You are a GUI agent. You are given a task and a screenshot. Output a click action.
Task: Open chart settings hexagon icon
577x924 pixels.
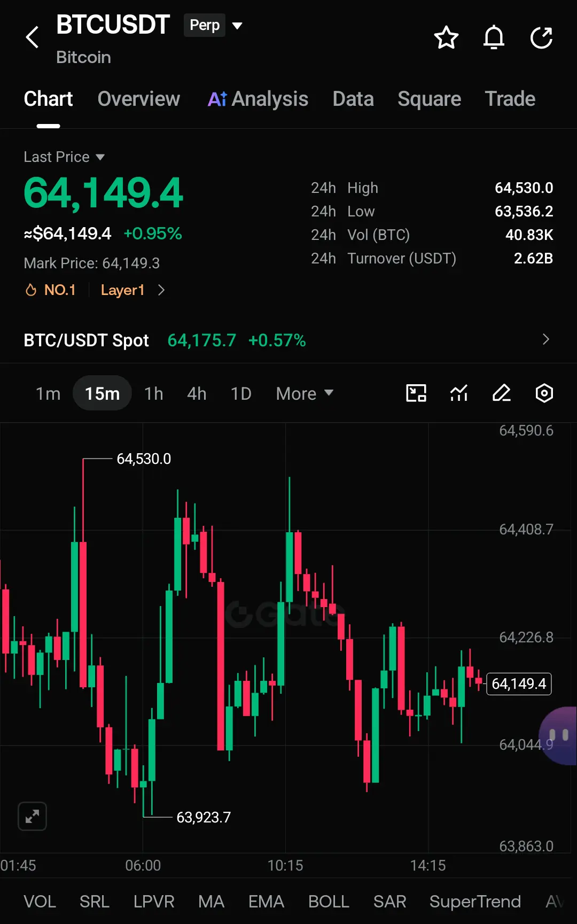(x=544, y=393)
